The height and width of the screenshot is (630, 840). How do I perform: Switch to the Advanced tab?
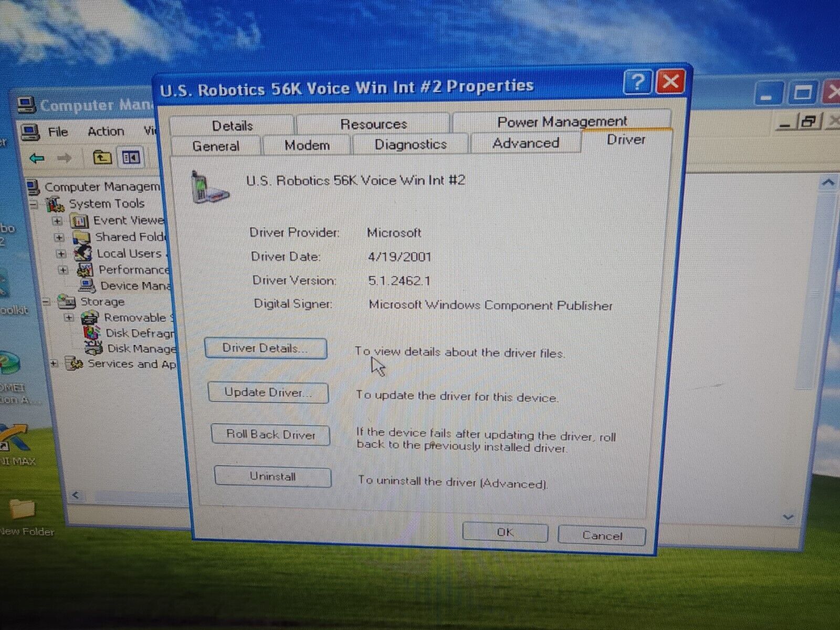pyautogui.click(x=526, y=142)
